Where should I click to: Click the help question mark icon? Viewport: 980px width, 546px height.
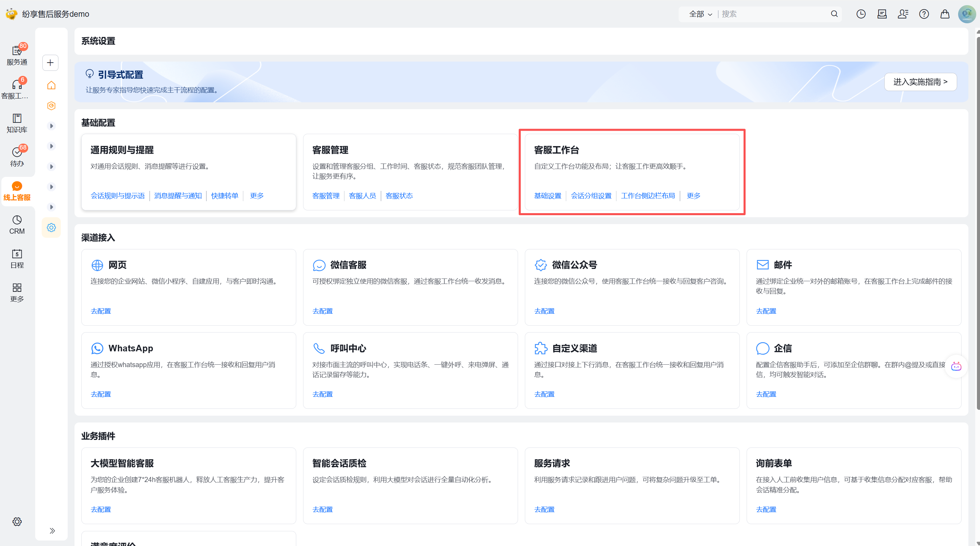pos(924,14)
